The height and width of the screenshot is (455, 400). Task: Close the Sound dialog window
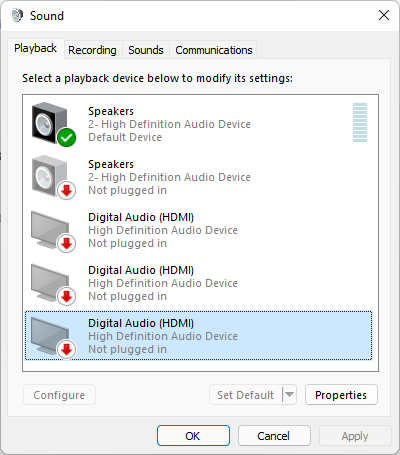pyautogui.click(x=384, y=15)
